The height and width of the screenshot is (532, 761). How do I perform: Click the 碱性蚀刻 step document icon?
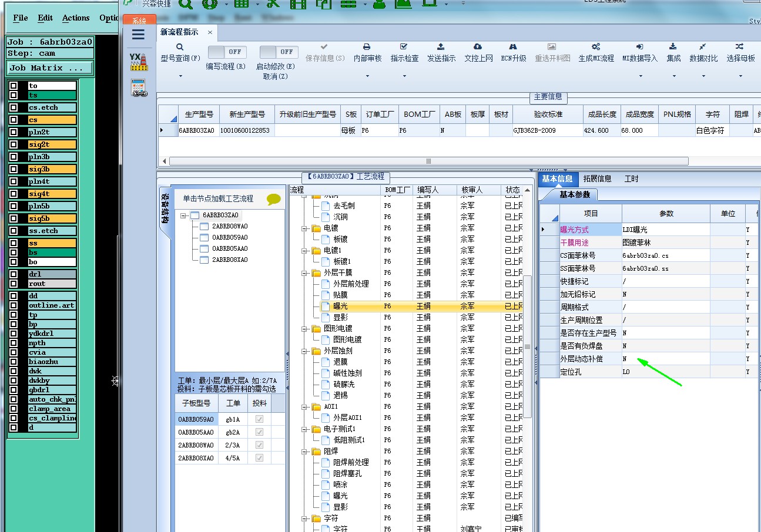click(326, 373)
